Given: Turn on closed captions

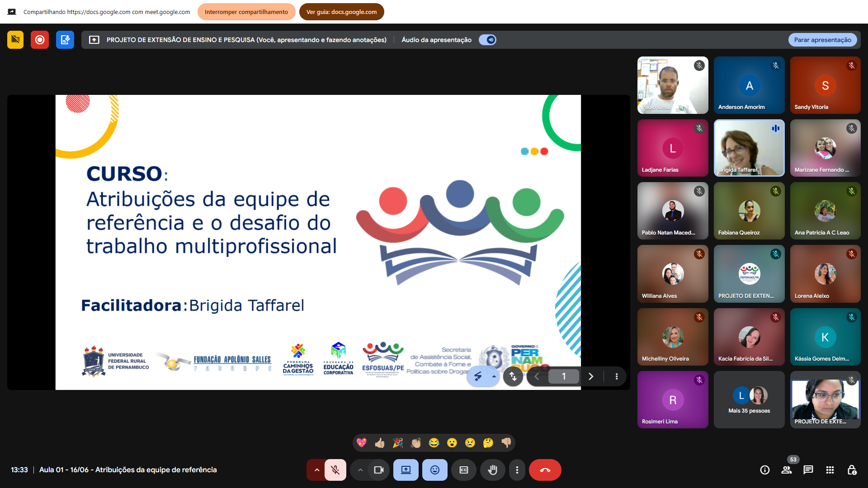Looking at the screenshot, I should (x=464, y=470).
